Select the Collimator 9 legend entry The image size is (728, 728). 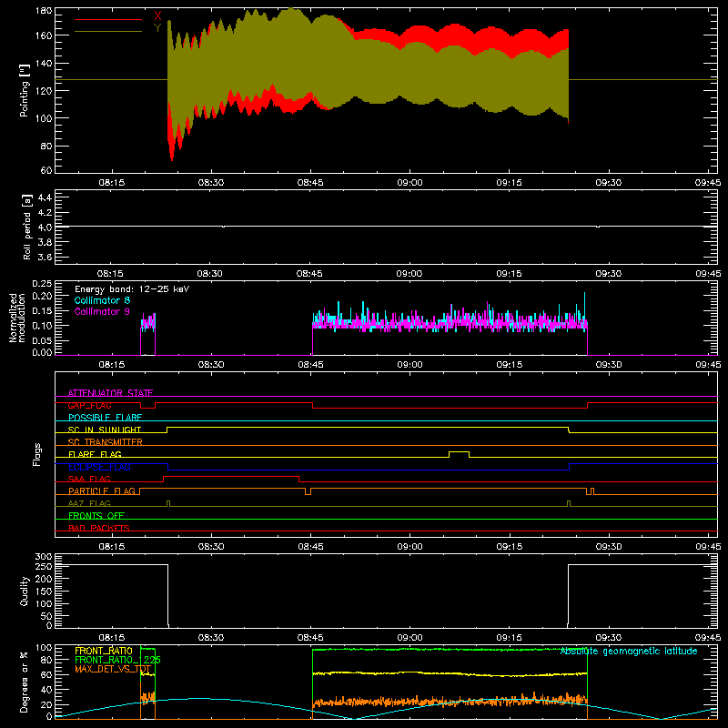tap(102, 311)
